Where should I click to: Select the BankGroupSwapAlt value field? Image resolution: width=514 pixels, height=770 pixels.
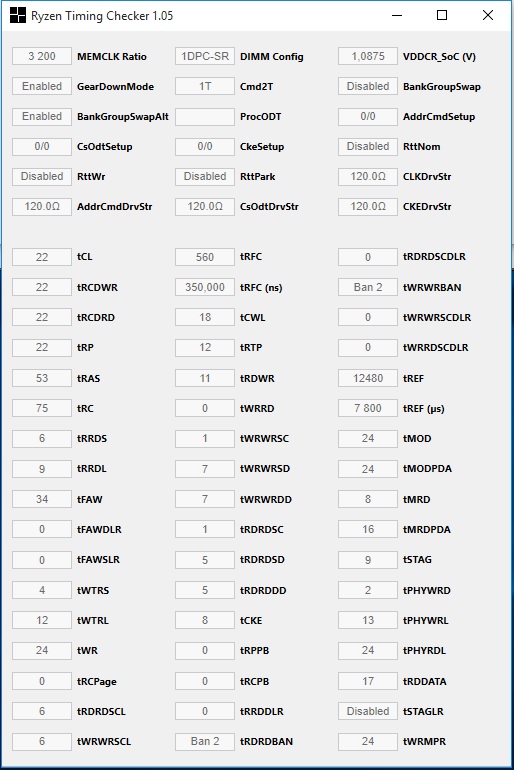click(x=42, y=116)
